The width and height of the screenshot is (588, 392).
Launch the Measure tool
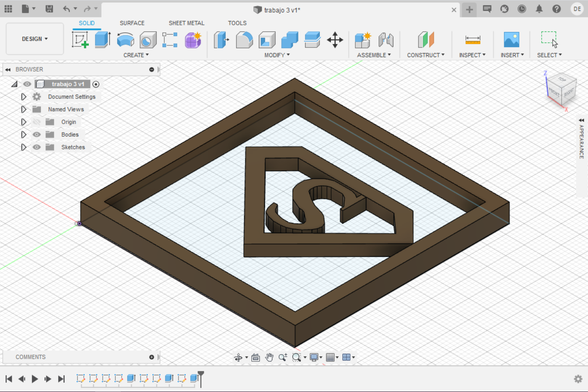[473, 40]
